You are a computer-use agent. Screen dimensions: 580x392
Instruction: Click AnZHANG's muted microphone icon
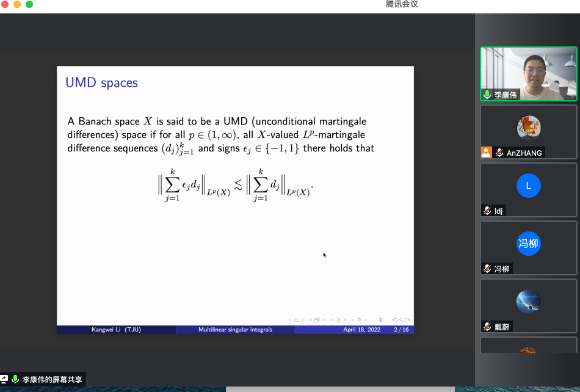(x=499, y=153)
